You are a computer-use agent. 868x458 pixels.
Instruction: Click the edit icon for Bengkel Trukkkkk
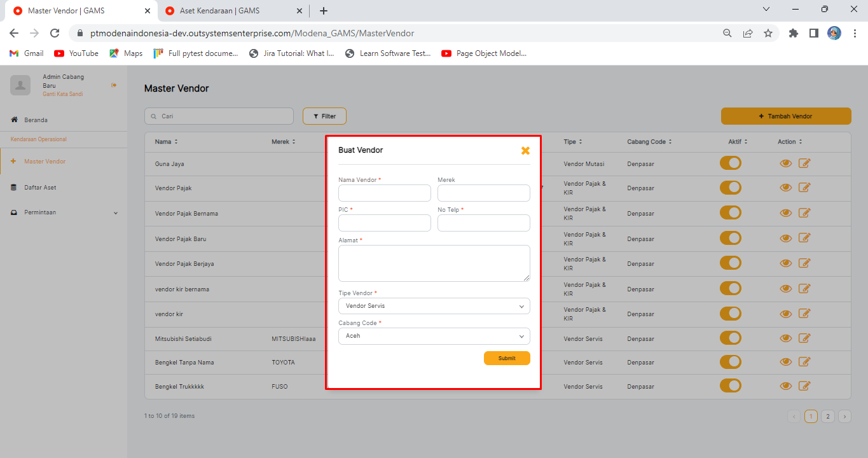pyautogui.click(x=804, y=385)
